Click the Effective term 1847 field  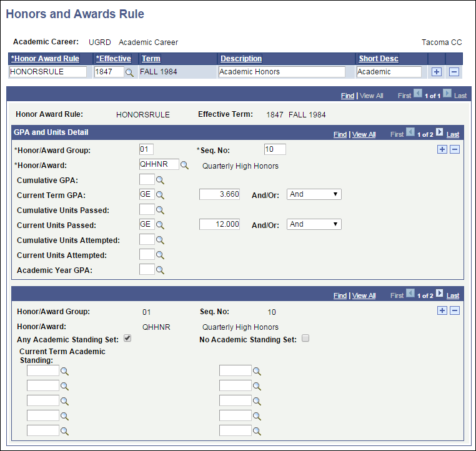pos(109,72)
